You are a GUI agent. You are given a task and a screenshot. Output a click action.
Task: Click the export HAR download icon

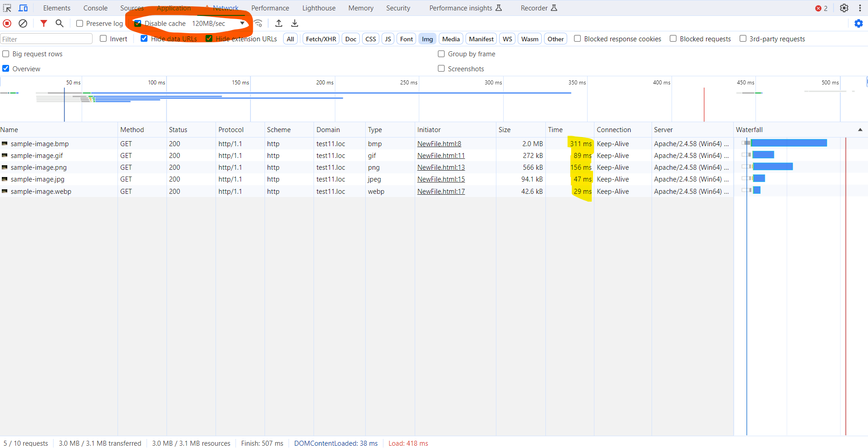click(x=295, y=24)
